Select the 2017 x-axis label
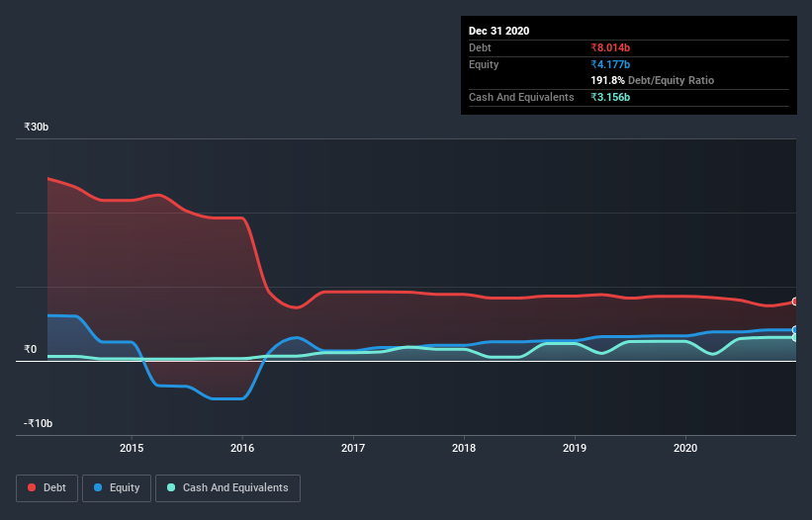 [353, 448]
